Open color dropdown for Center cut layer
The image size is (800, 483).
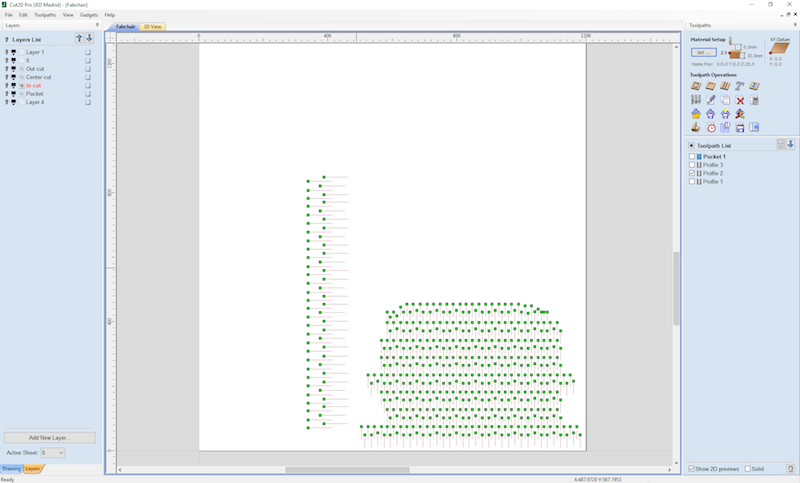14,77
